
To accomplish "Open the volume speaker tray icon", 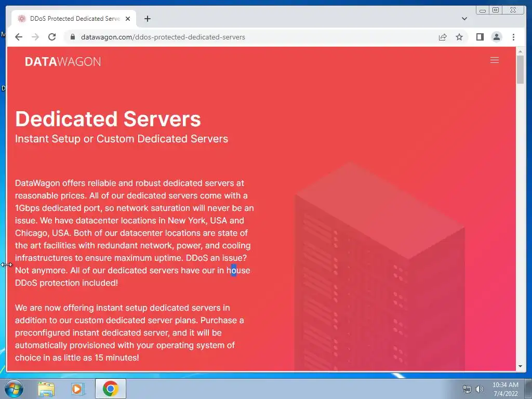I will point(479,389).
